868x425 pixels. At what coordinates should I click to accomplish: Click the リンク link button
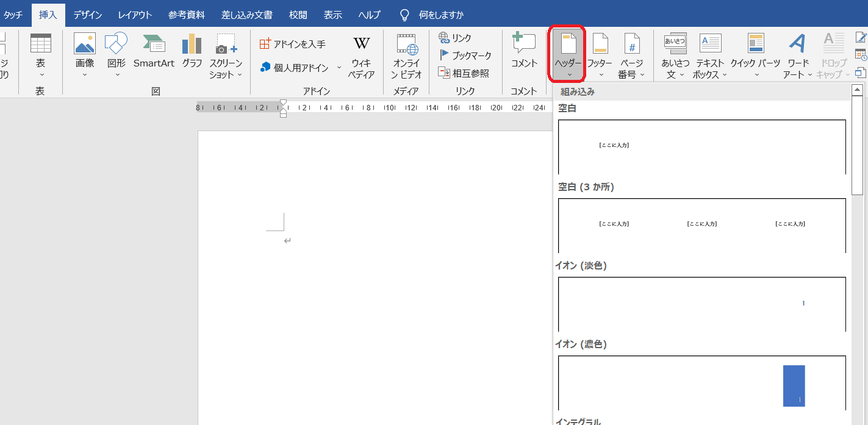(455, 38)
